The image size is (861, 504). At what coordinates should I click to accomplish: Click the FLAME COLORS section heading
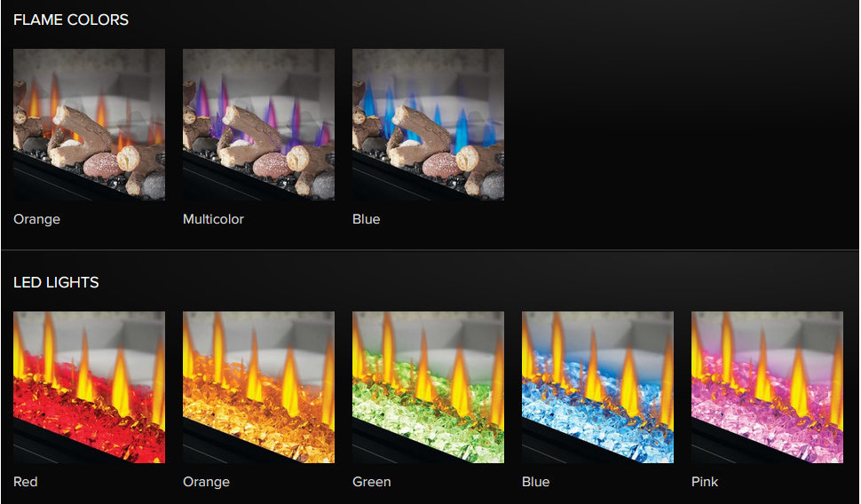tap(71, 20)
